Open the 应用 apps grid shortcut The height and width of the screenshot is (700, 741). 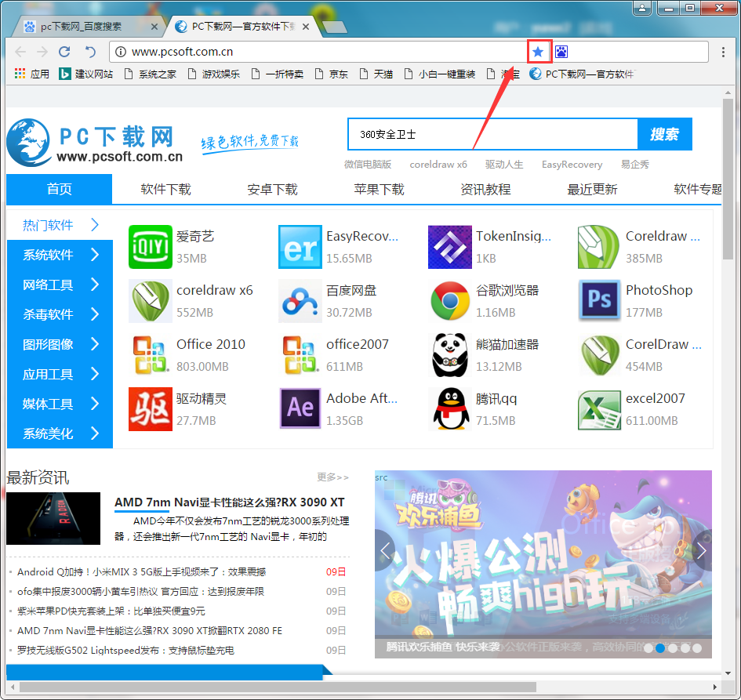click(x=32, y=74)
